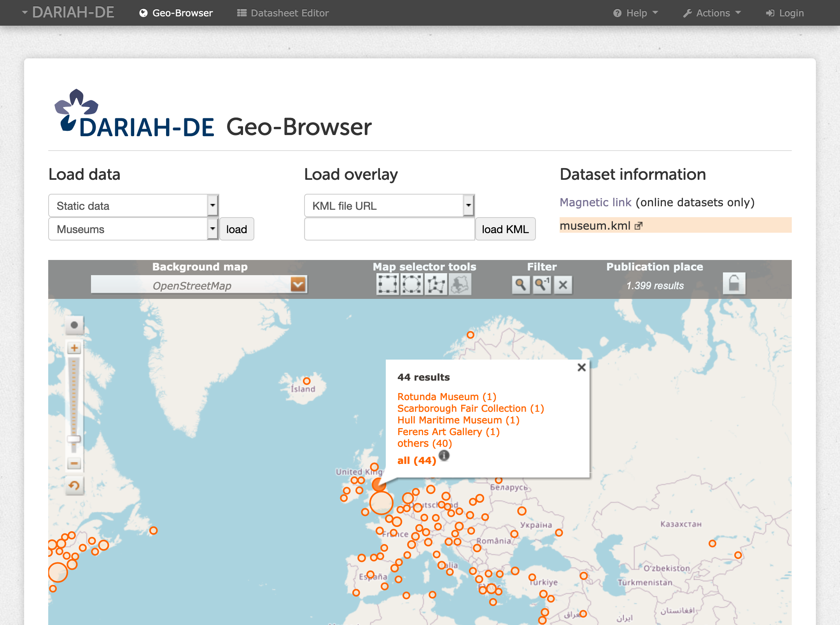840x625 pixels.
Task: Select Ferens Art Gallery (1)
Action: (448, 432)
